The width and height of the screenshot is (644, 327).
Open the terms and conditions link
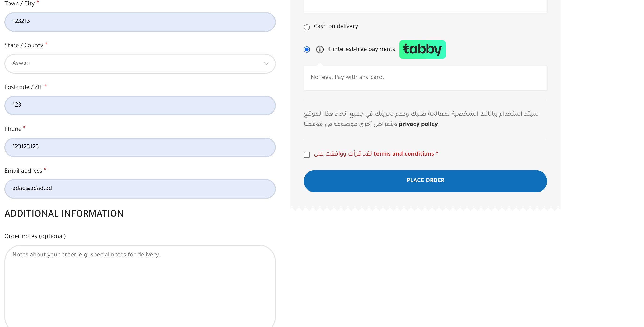403,153
